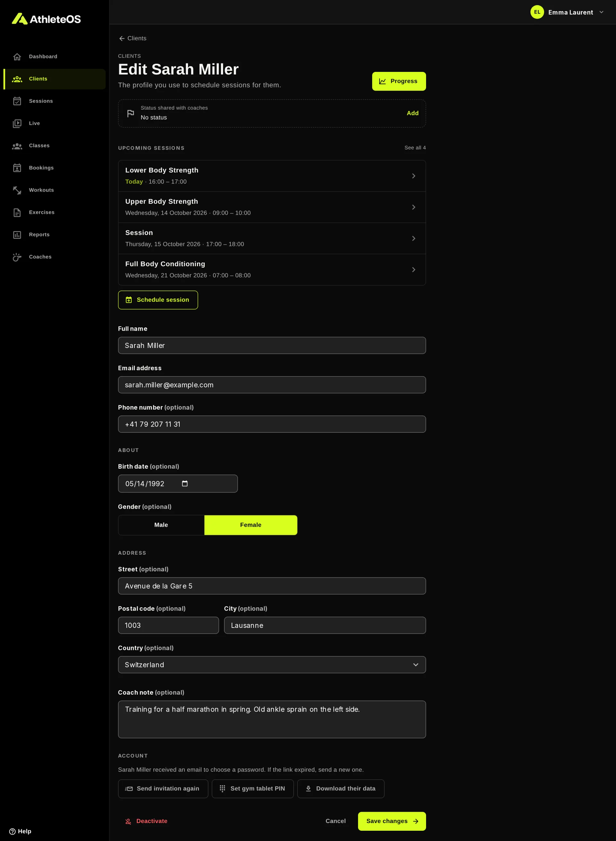Click the Classes group icon in sidebar
The width and height of the screenshot is (616, 841).
coord(17,146)
